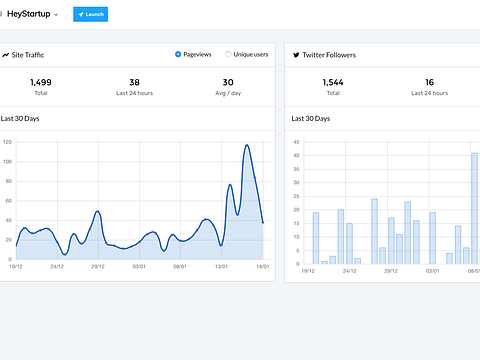Viewport: 480px width, 360px height.
Task: Click the Site Traffic Last 30 Days heading
Action: coord(20,119)
